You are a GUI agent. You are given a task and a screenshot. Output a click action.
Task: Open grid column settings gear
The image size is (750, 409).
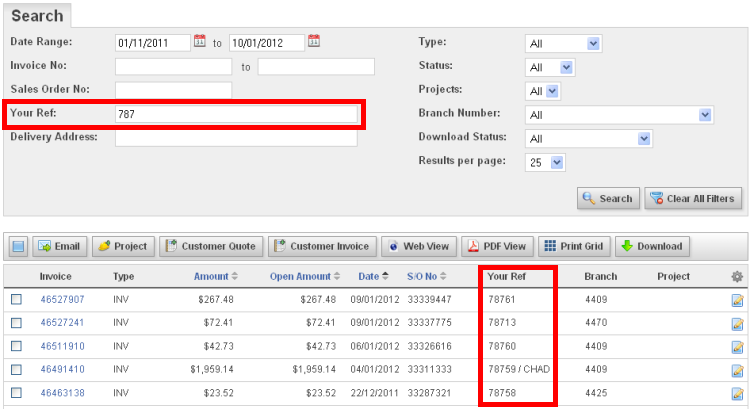tap(737, 276)
